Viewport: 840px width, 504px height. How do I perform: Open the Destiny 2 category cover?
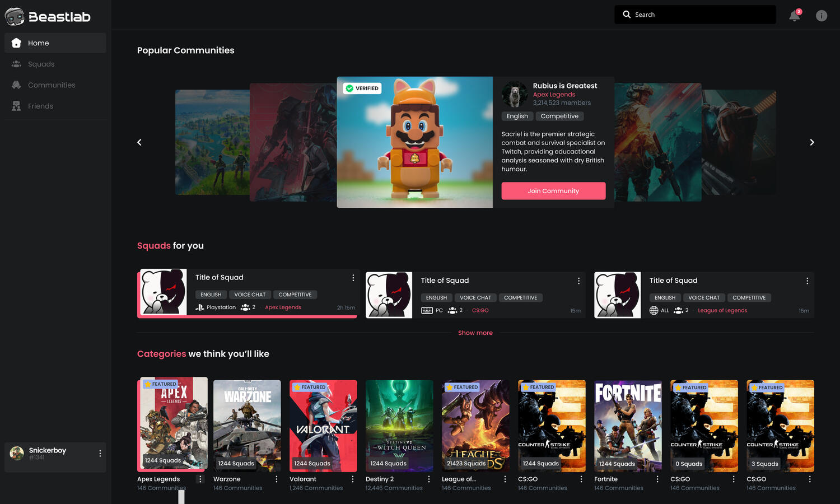399,426
